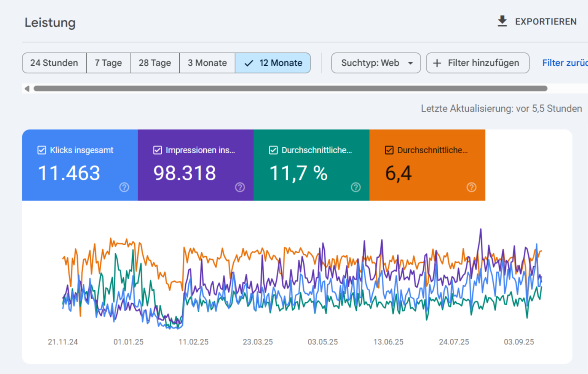Open the Suchtyp: Web dropdown

click(x=371, y=63)
